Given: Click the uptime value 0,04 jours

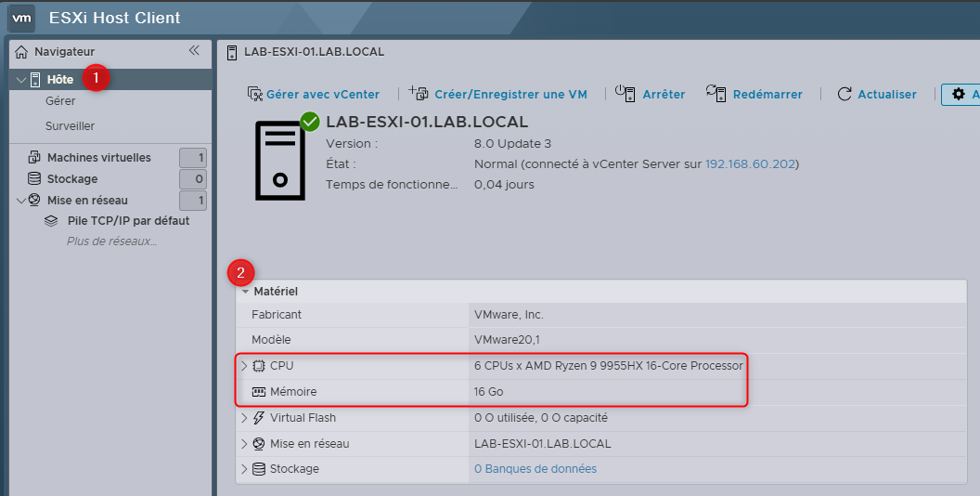Looking at the screenshot, I should point(504,185).
